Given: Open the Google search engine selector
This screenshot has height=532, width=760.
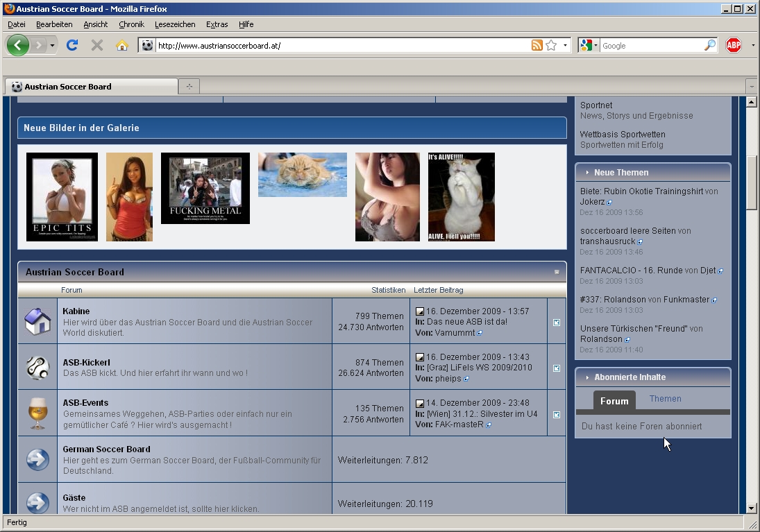Looking at the screenshot, I should coord(589,46).
